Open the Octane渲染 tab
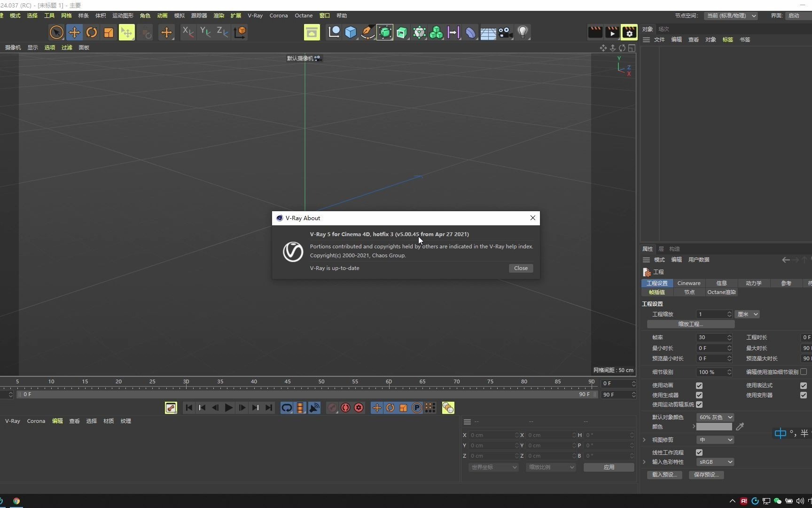The height and width of the screenshot is (508, 812). 721,292
